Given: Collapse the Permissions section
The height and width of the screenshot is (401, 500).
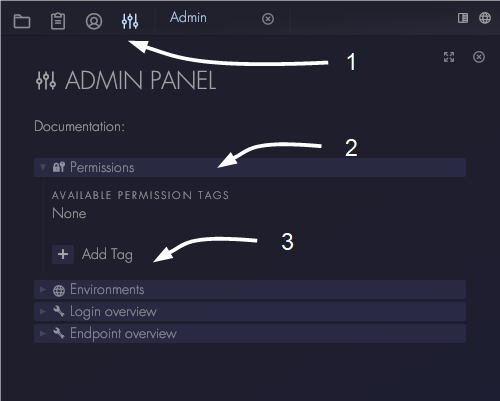Looking at the screenshot, I should point(250,167).
